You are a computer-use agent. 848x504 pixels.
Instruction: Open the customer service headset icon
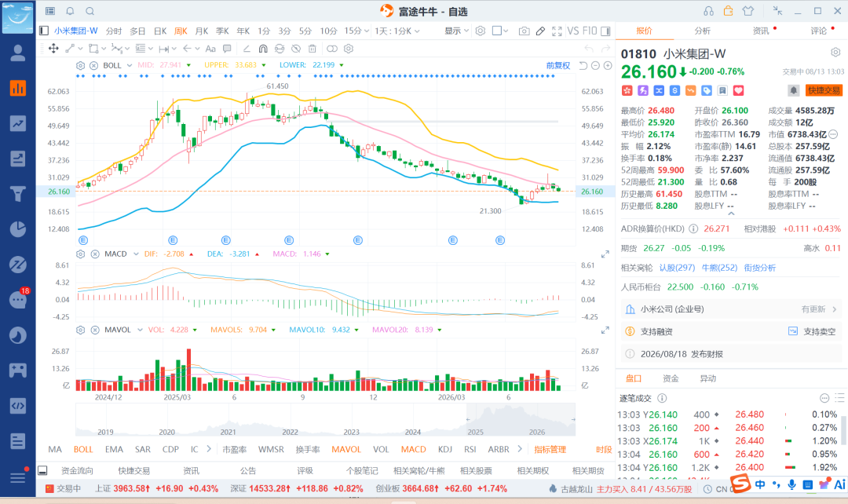pos(708,11)
